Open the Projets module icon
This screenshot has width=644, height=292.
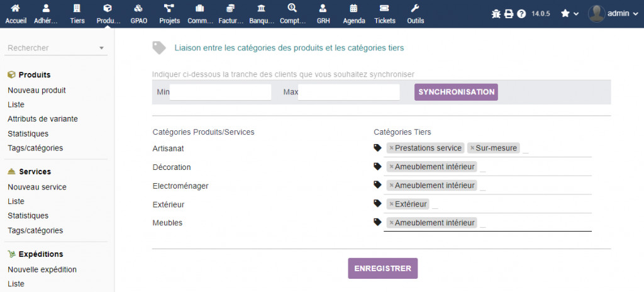click(169, 9)
